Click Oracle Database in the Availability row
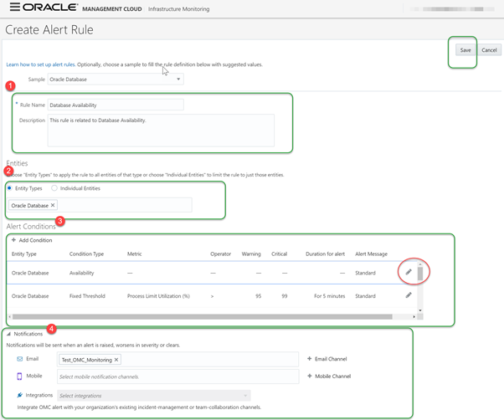This screenshot has height=420, width=504. click(30, 273)
